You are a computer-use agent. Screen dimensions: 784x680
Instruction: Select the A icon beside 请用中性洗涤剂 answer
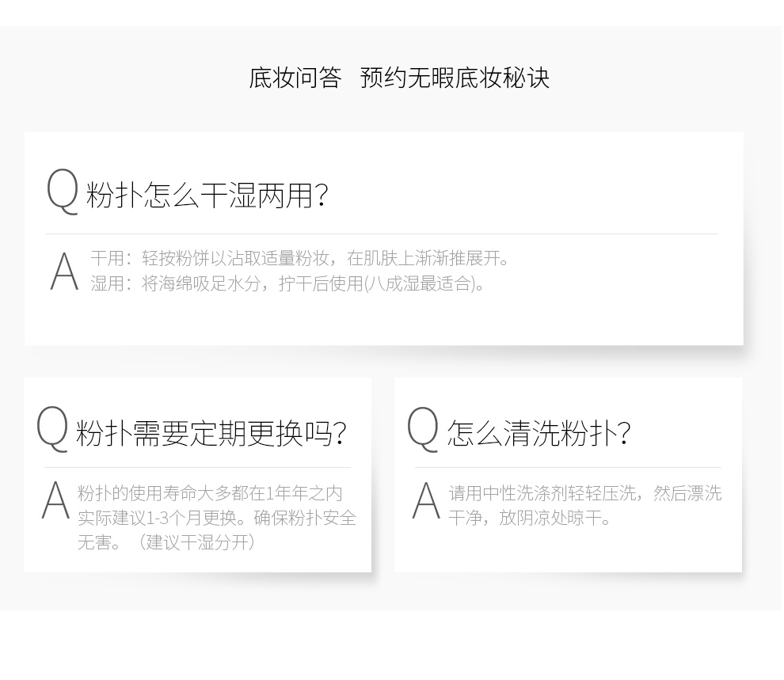click(426, 500)
